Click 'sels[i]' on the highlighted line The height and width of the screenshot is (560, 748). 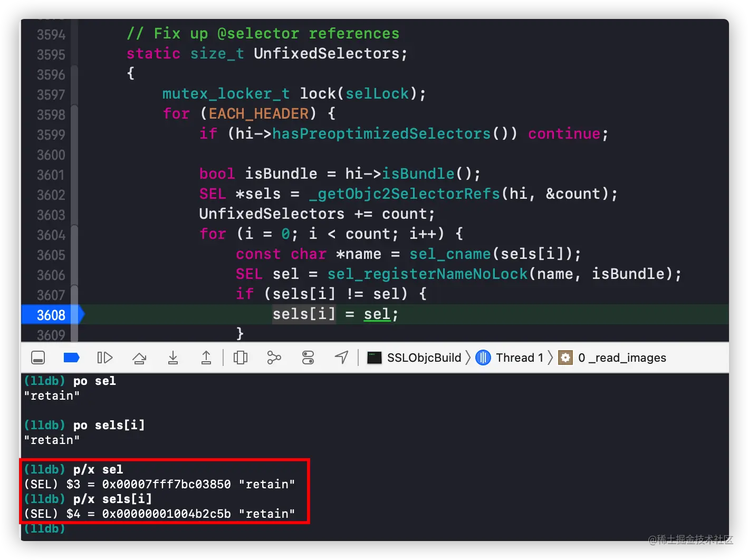tap(304, 314)
